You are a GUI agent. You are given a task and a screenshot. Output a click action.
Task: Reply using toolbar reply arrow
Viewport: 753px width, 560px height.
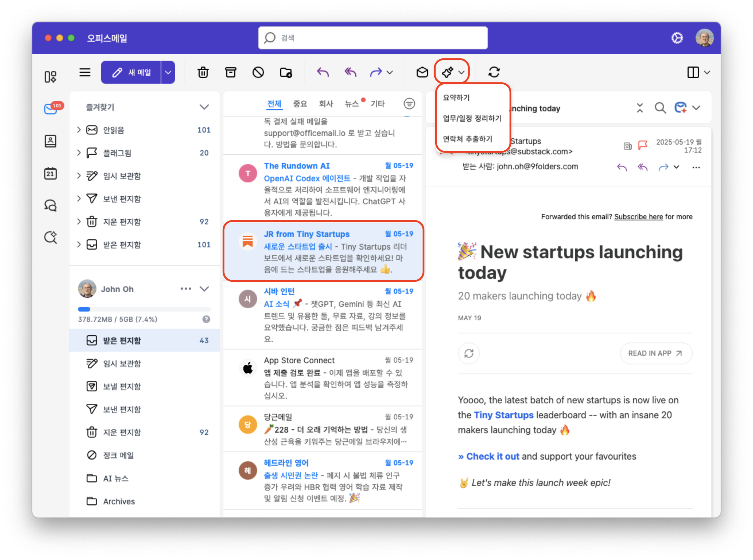[x=323, y=72]
